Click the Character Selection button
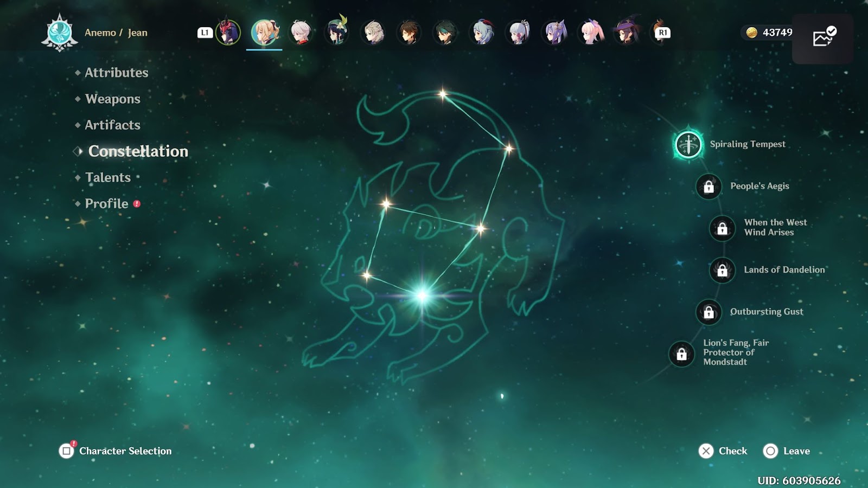 (115, 451)
